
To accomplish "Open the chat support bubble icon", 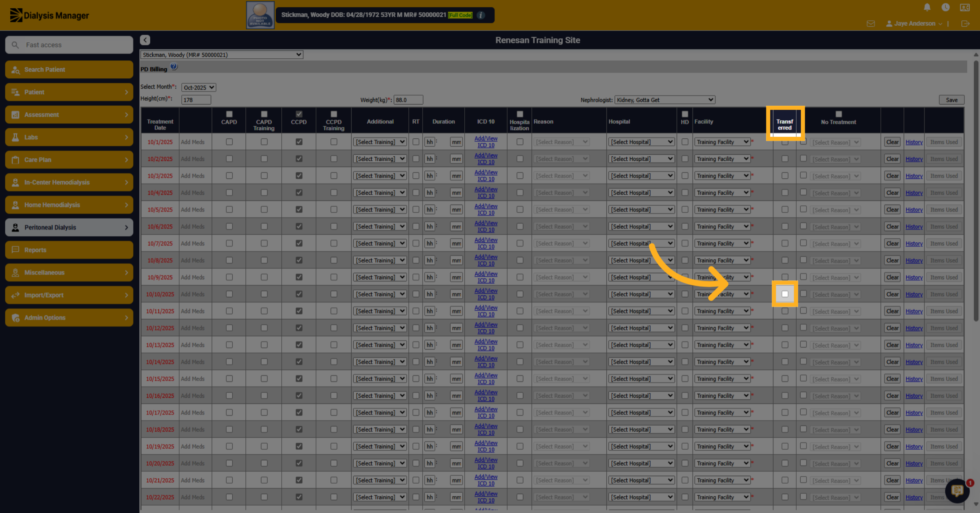I will click(x=957, y=490).
